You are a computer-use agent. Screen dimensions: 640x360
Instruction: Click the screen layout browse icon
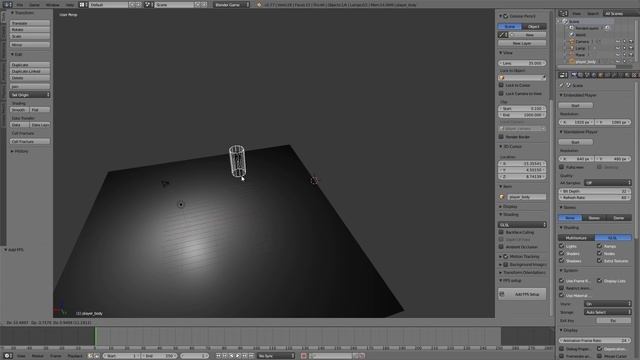tap(83, 5)
